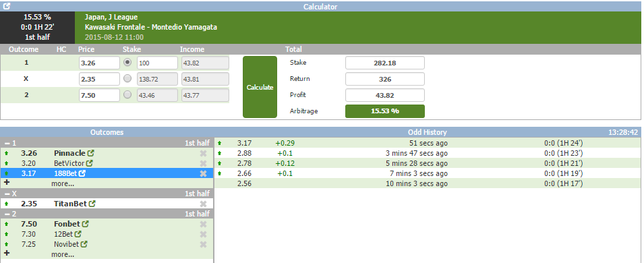
Task: Click total Profit field 43.82
Action: pos(385,95)
